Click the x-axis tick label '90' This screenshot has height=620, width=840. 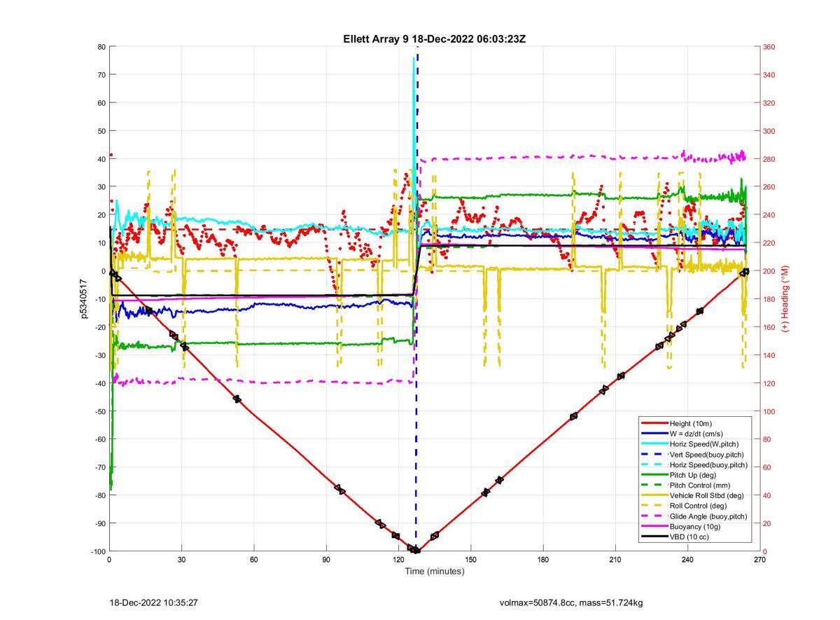(326, 560)
